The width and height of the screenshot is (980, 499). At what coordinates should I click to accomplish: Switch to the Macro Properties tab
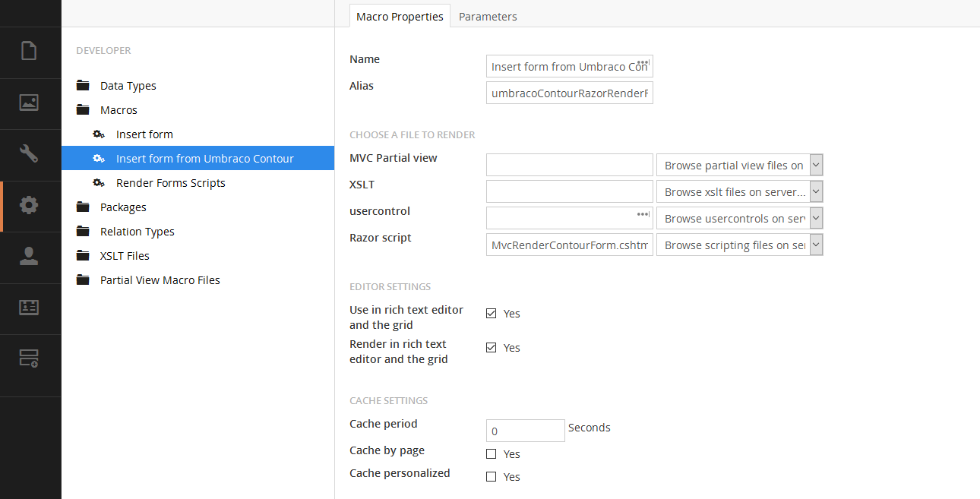coord(400,16)
